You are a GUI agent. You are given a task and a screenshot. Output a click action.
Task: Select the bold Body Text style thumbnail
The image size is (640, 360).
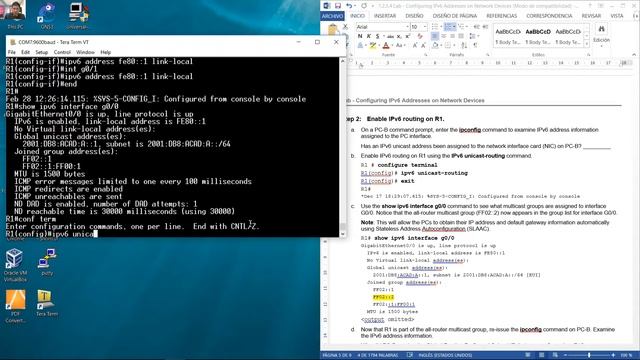tap(538, 37)
